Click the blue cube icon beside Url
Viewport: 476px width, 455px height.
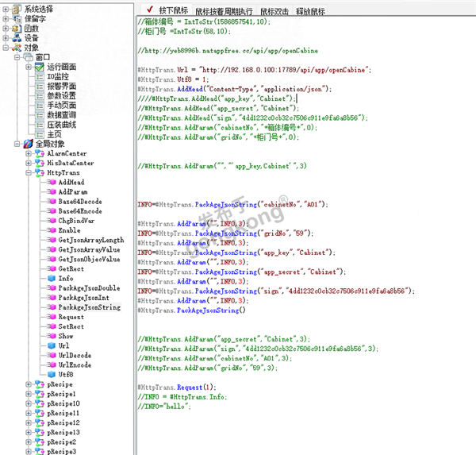(x=51, y=345)
